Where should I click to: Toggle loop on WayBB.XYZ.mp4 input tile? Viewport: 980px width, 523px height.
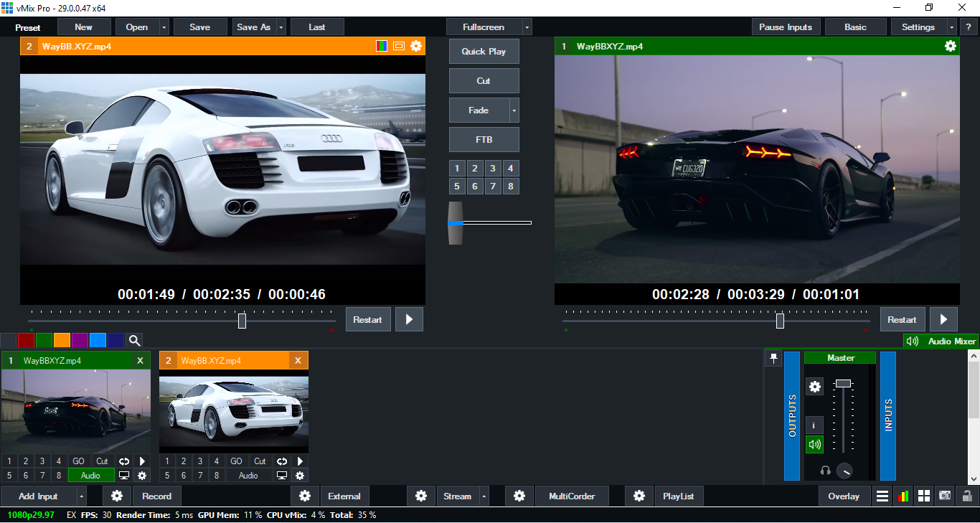pos(282,461)
